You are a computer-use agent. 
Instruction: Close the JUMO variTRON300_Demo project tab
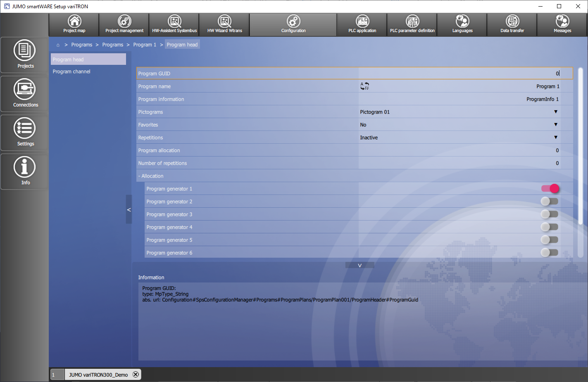click(136, 375)
